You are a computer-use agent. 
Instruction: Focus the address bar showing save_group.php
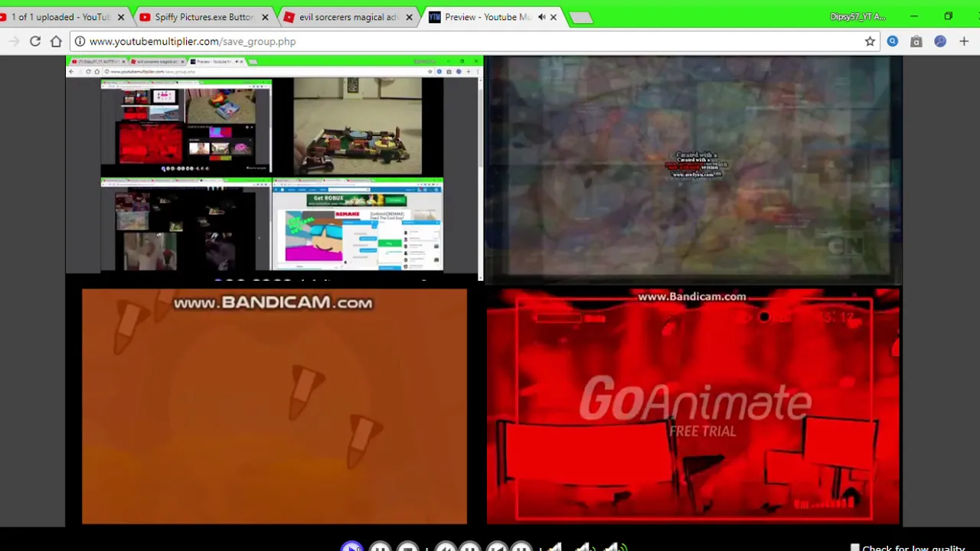tap(475, 41)
